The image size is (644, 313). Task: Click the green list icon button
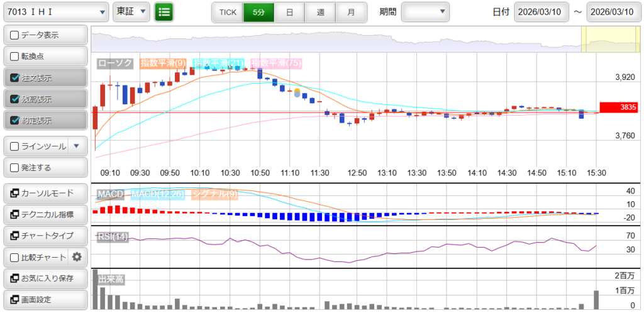pos(164,12)
